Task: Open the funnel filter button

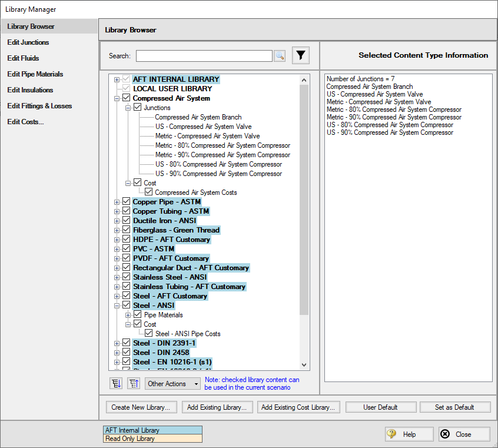Action: (301, 56)
